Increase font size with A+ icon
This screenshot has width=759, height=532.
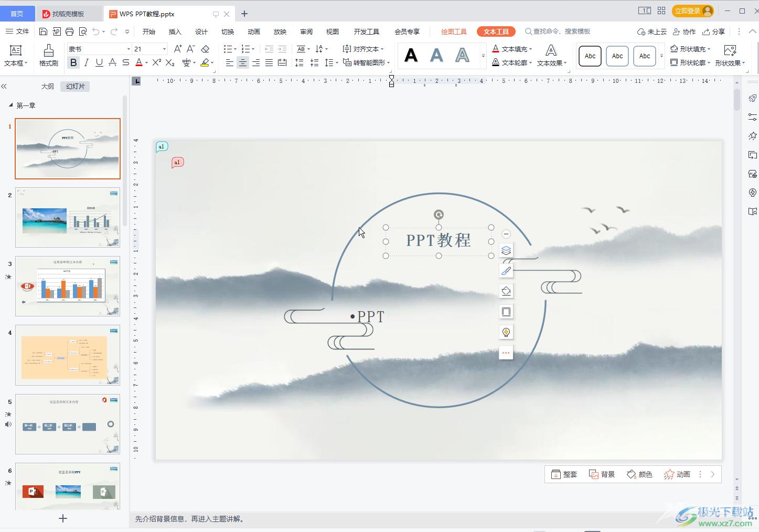(x=178, y=49)
